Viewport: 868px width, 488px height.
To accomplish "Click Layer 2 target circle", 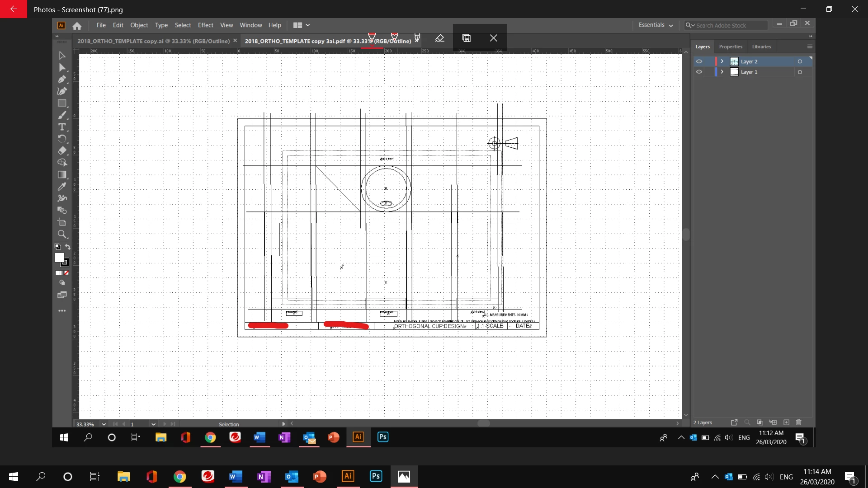I will (x=800, y=61).
